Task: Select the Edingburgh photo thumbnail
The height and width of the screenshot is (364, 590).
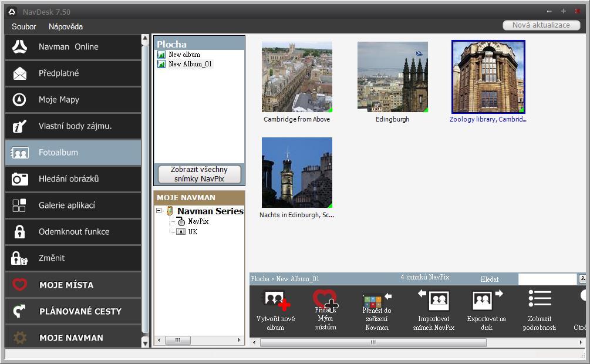Action: tap(393, 77)
